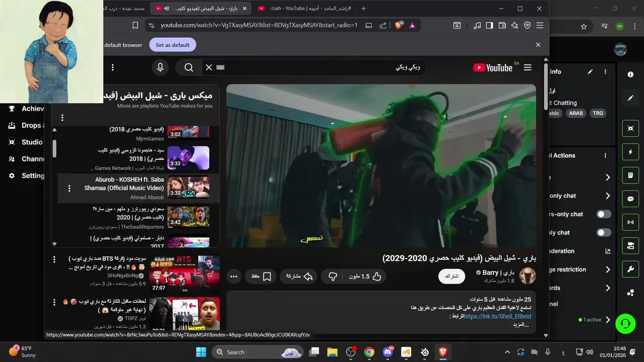
Task: Click the main video player
Action: click(x=381, y=165)
